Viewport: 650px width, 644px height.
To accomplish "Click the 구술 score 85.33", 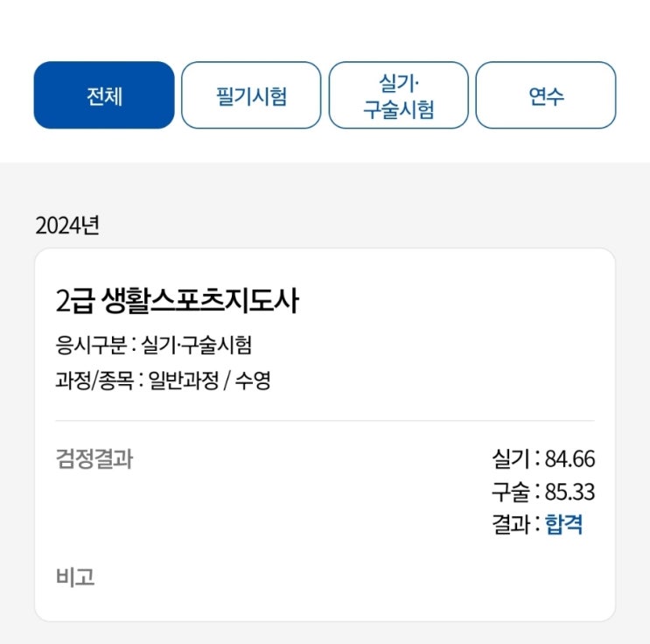I will [570, 492].
